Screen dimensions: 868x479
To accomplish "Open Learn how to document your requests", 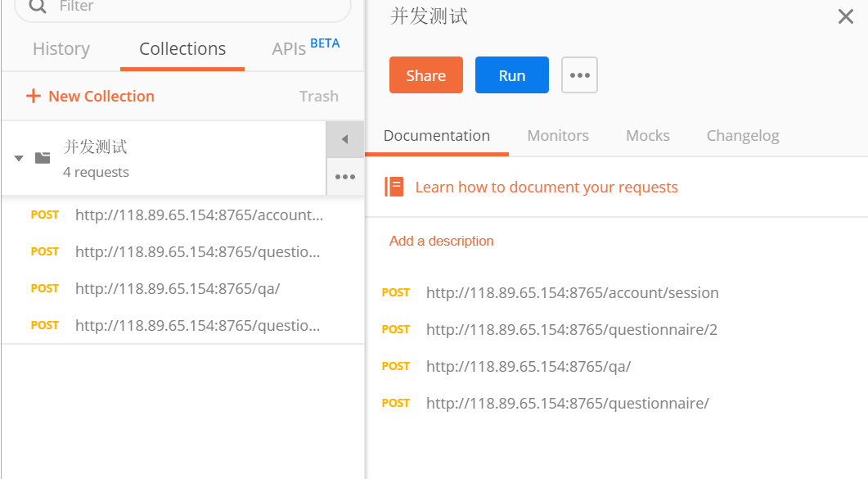I will point(546,188).
